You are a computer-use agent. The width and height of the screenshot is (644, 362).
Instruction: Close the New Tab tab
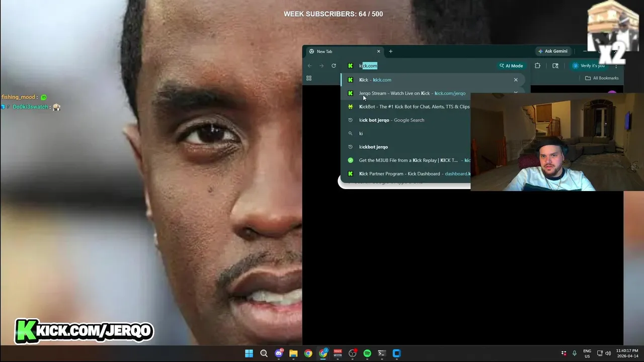(x=379, y=51)
